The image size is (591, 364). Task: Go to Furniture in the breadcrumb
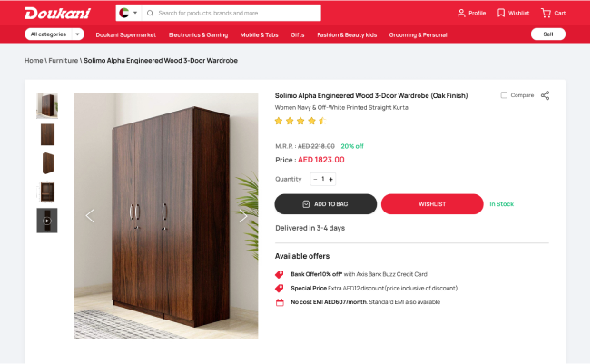click(64, 61)
